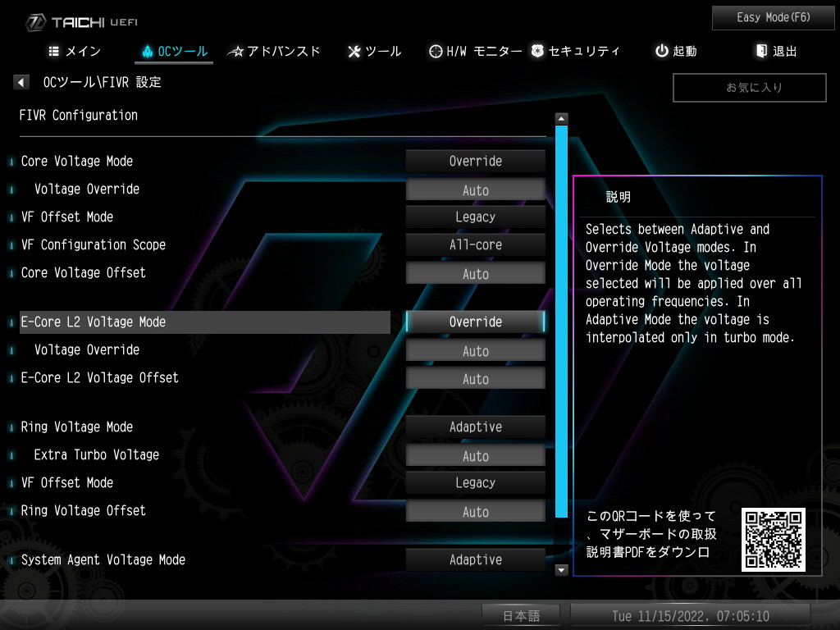Click the Core Voltage Override Auto field
Image resolution: width=840 pixels, height=630 pixels.
pos(476,189)
